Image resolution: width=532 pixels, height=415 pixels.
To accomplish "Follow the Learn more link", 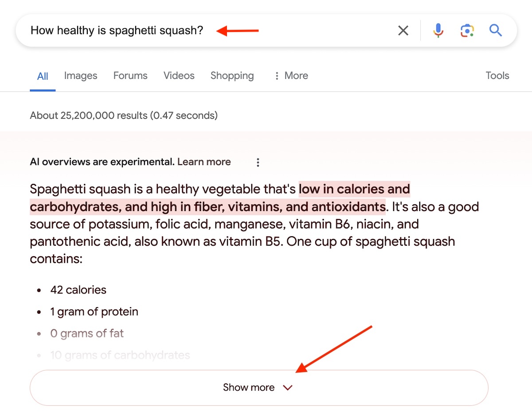I will coord(204,162).
